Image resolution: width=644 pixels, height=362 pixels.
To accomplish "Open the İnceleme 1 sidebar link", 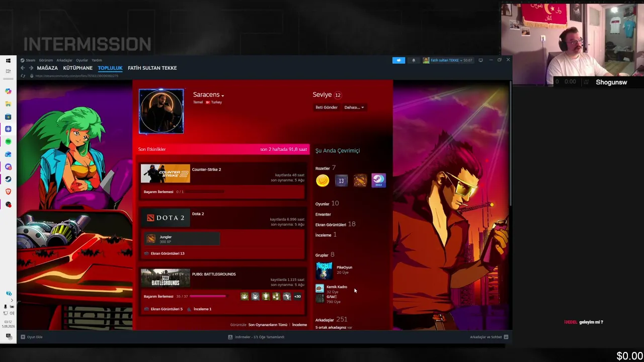I will tap(326, 235).
